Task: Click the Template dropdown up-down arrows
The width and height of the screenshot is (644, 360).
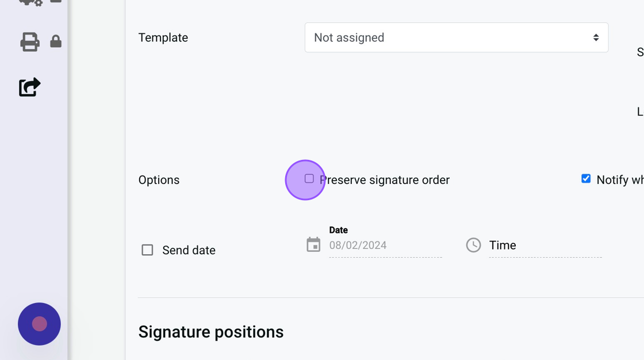Action: pos(596,38)
